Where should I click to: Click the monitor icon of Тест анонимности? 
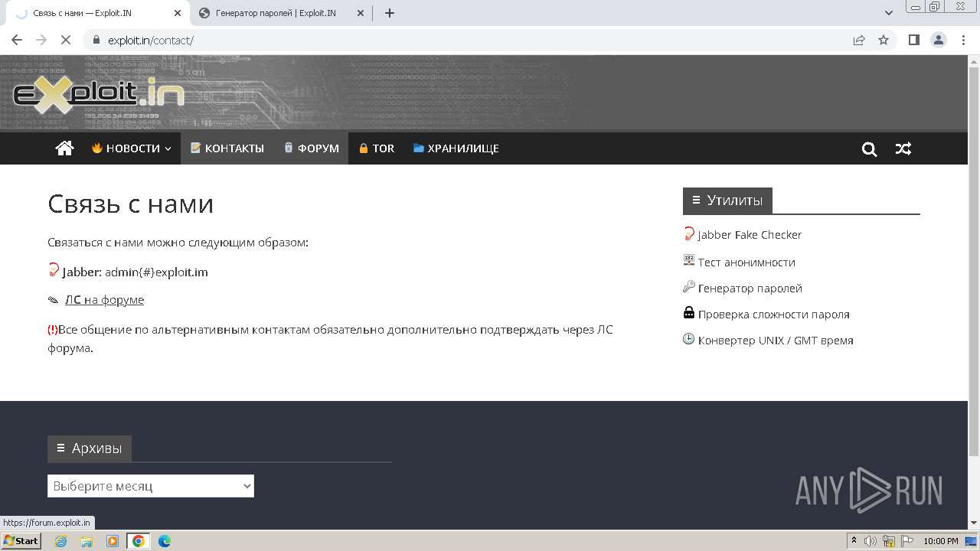point(688,260)
